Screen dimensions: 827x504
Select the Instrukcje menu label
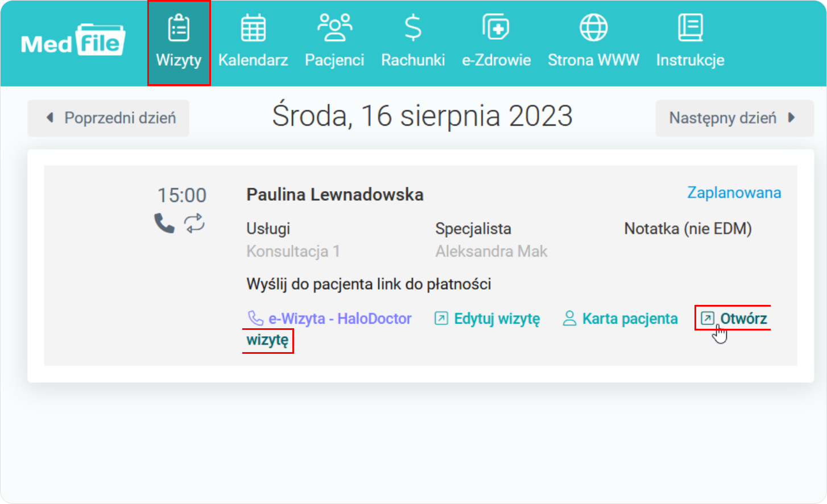690,60
